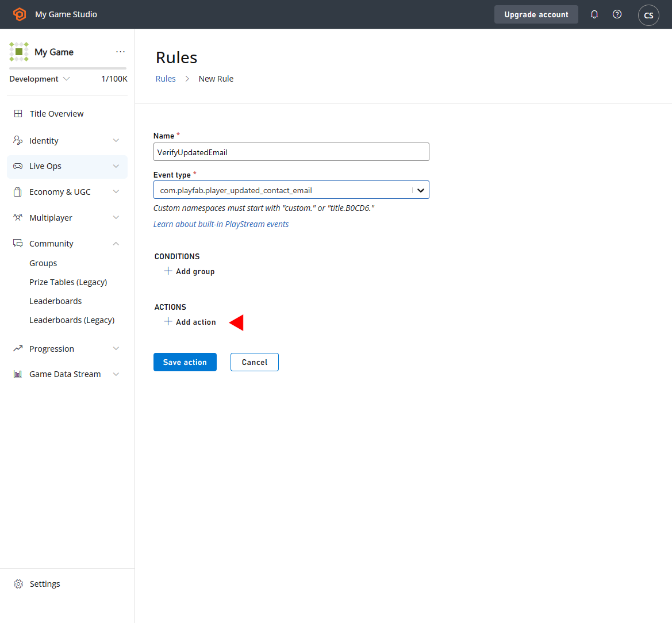Click the Add action label
This screenshot has height=623, width=672.
coord(196,322)
